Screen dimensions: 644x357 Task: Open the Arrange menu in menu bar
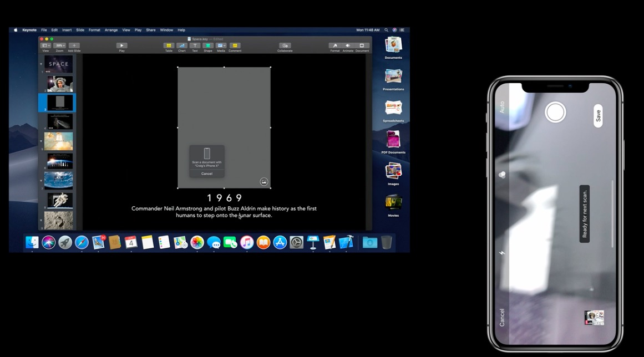(x=111, y=30)
